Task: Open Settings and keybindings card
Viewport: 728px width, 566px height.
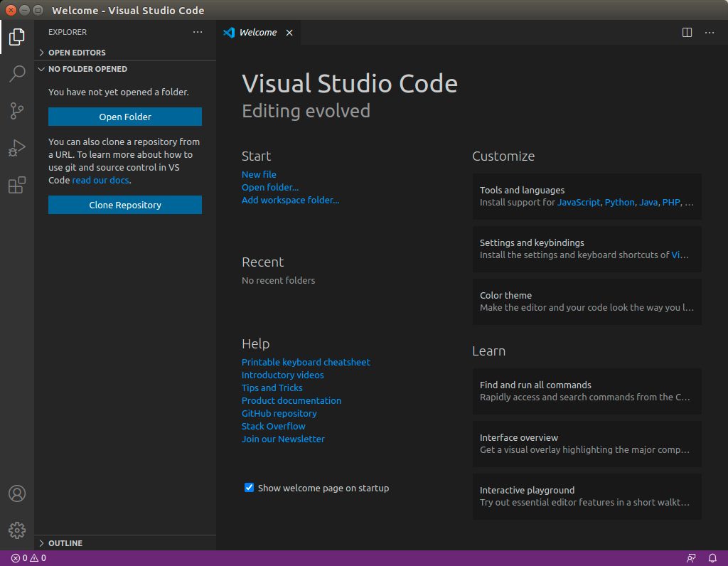Action: click(x=587, y=249)
